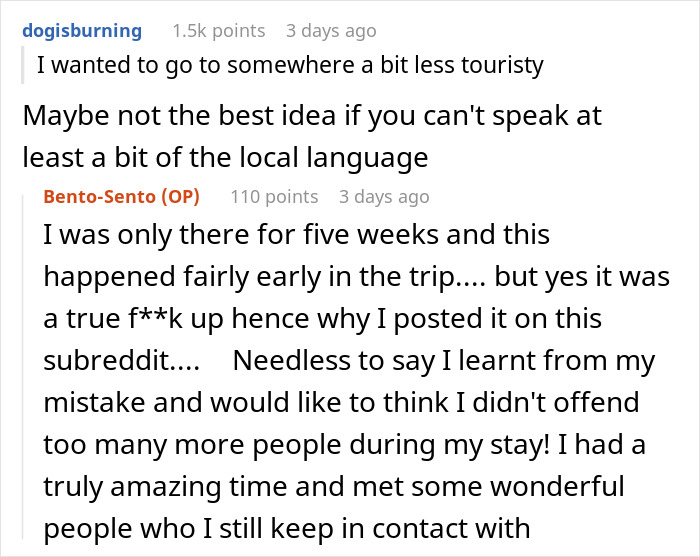Open Bento-Sento (OP) user profile
700x557 pixels.
point(121,196)
